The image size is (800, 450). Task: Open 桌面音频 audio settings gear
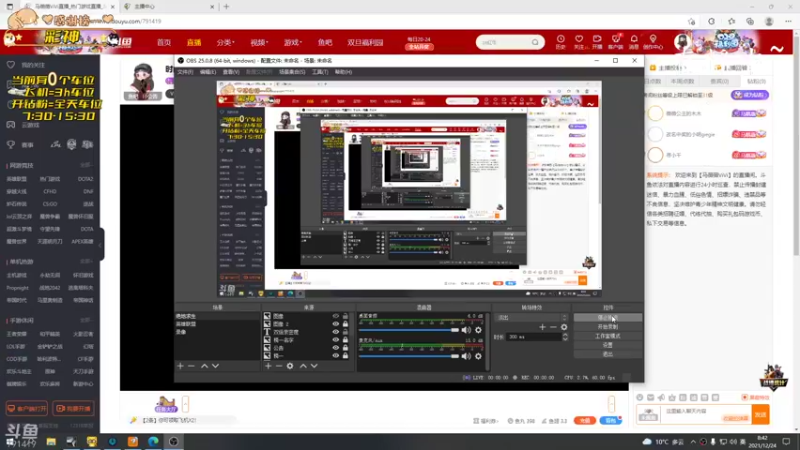(x=478, y=330)
